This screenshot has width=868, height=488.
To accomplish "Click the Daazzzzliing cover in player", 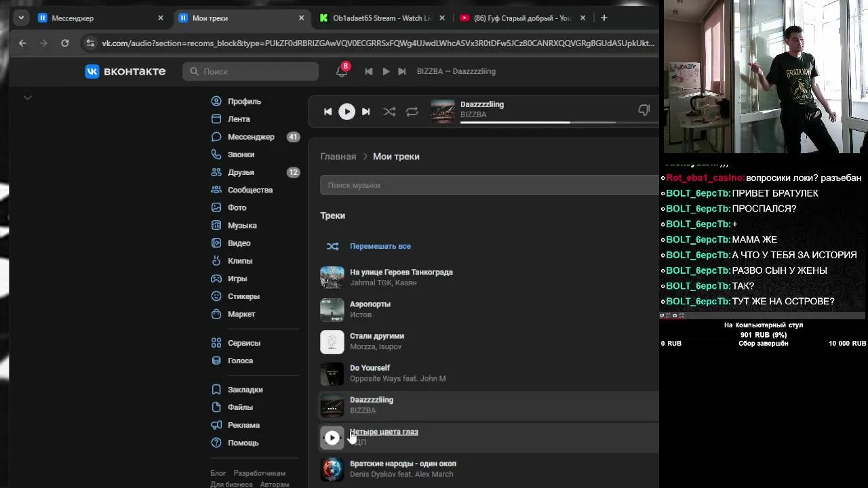I will click(x=443, y=111).
